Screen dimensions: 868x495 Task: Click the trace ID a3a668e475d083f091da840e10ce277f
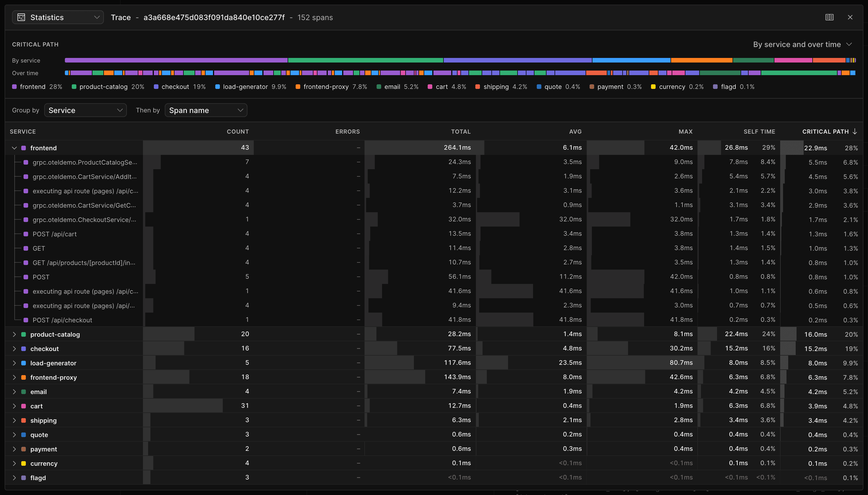pyautogui.click(x=214, y=17)
